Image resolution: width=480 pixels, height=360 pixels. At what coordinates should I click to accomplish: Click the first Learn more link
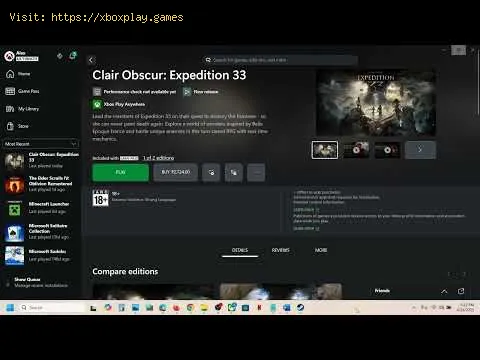306,210
